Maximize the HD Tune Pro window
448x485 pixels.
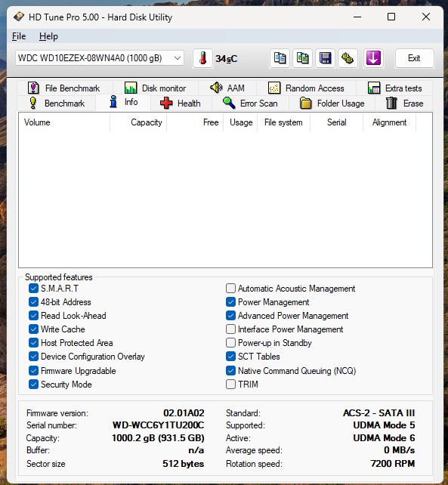[x=391, y=17]
